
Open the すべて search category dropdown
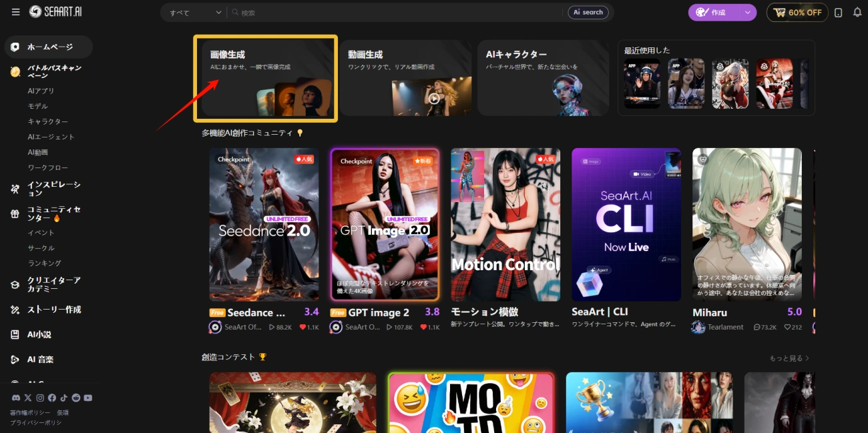tap(196, 13)
